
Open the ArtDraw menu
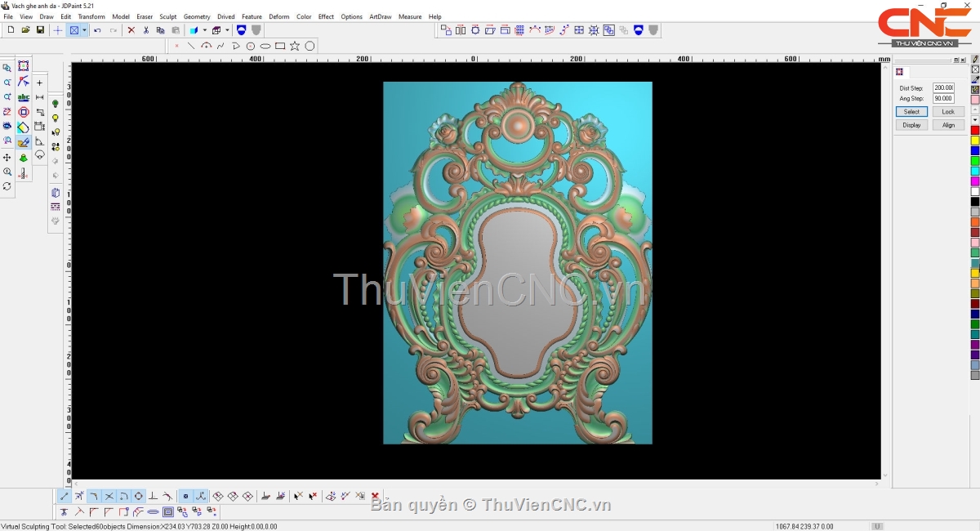pos(380,16)
